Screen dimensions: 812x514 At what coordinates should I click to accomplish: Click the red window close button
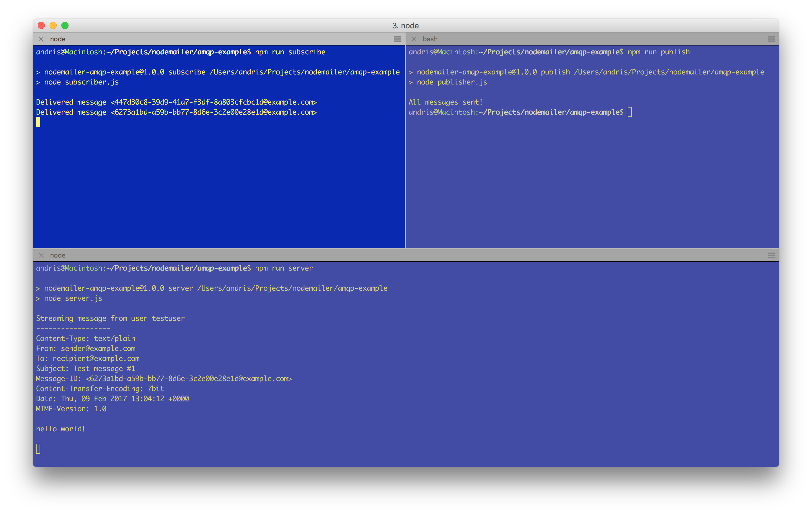[x=41, y=26]
